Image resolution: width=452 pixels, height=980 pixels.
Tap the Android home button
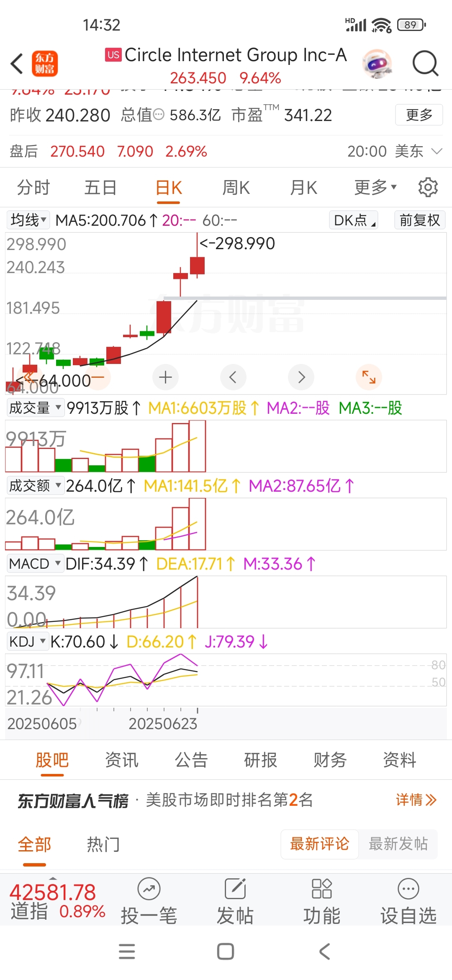[x=226, y=952]
